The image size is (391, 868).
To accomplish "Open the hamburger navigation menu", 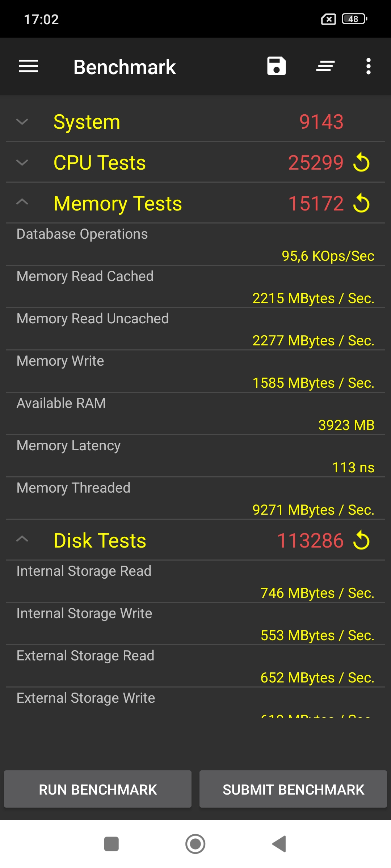I will pos(29,66).
